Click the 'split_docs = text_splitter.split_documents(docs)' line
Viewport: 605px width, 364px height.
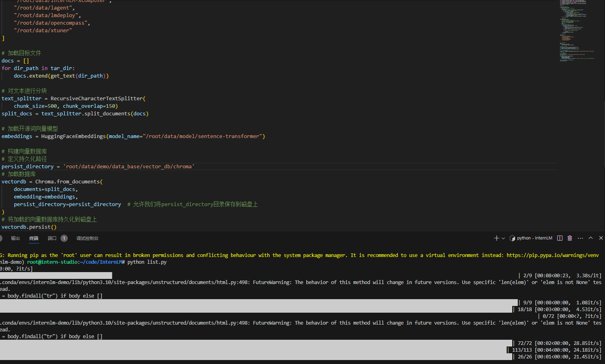pos(75,113)
